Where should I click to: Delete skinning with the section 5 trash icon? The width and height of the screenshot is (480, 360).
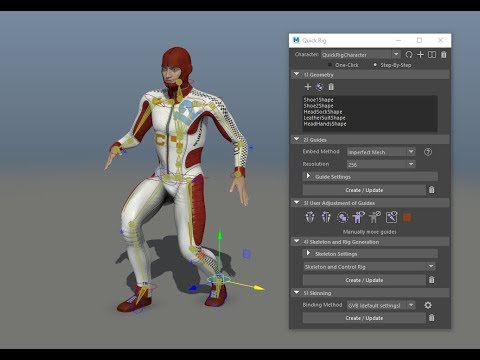[x=432, y=318]
